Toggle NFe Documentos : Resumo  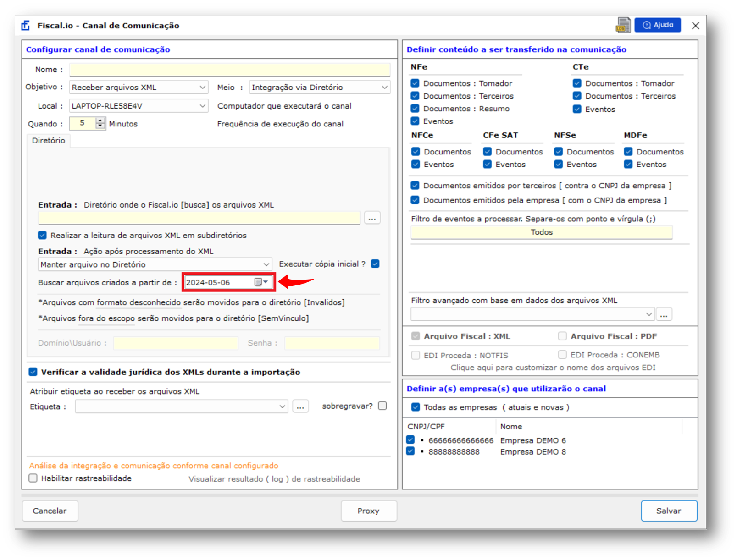coord(415,109)
